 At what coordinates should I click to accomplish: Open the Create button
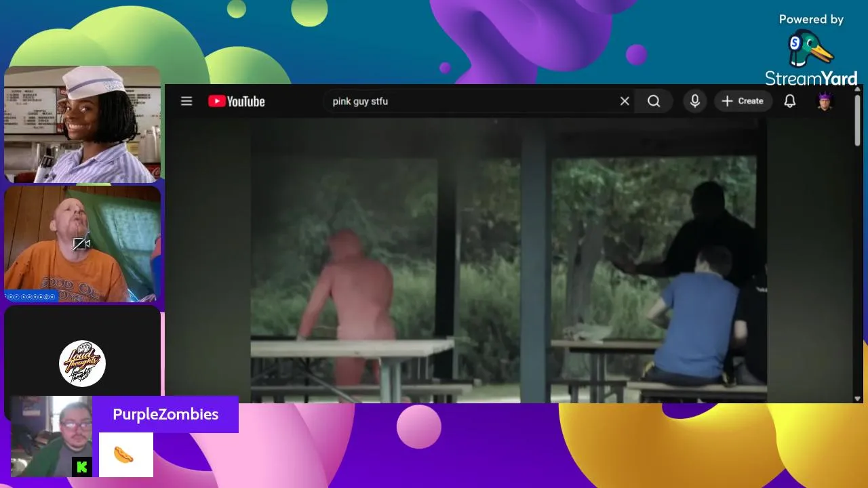tap(743, 101)
